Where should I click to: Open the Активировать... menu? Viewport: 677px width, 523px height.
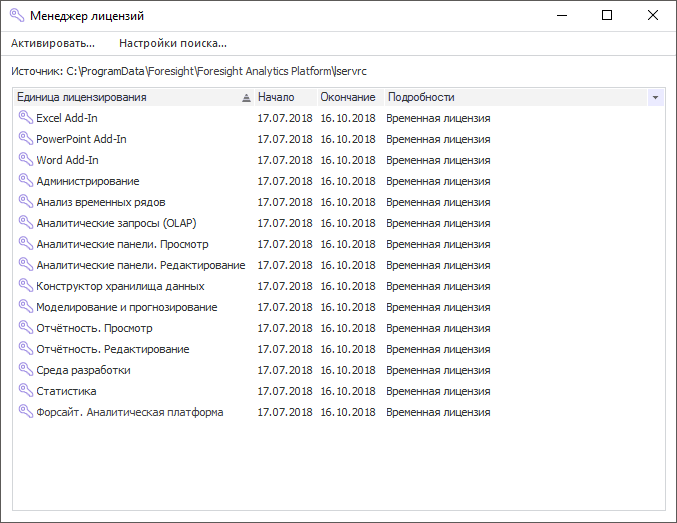point(53,43)
